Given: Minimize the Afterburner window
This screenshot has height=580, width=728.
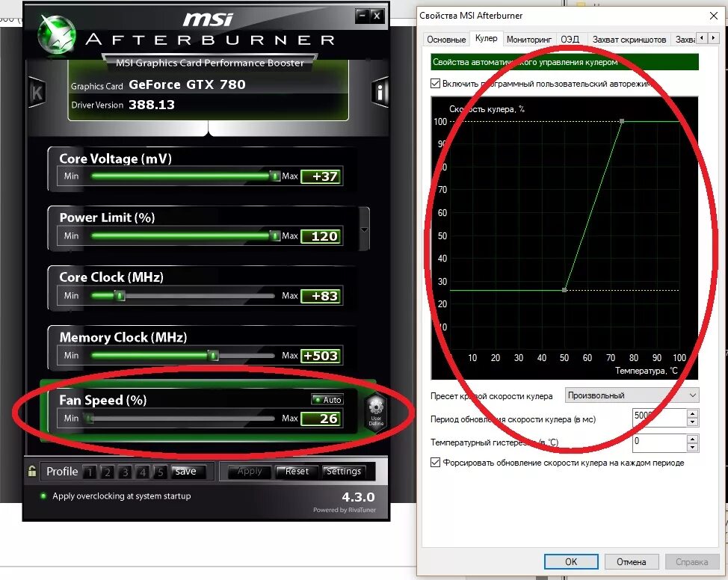Looking at the screenshot, I should [x=363, y=16].
